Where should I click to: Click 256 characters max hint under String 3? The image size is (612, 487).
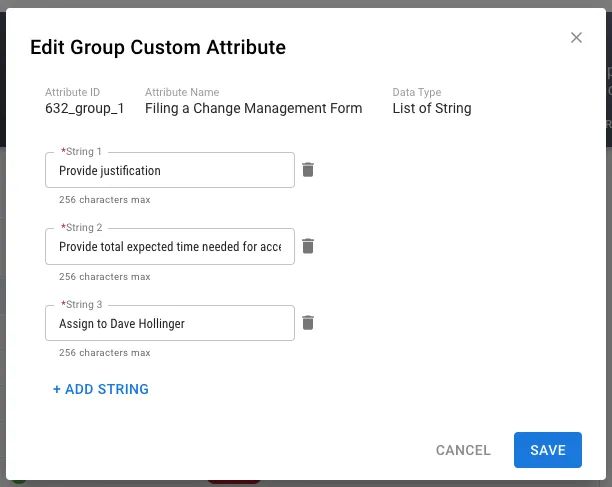point(105,353)
